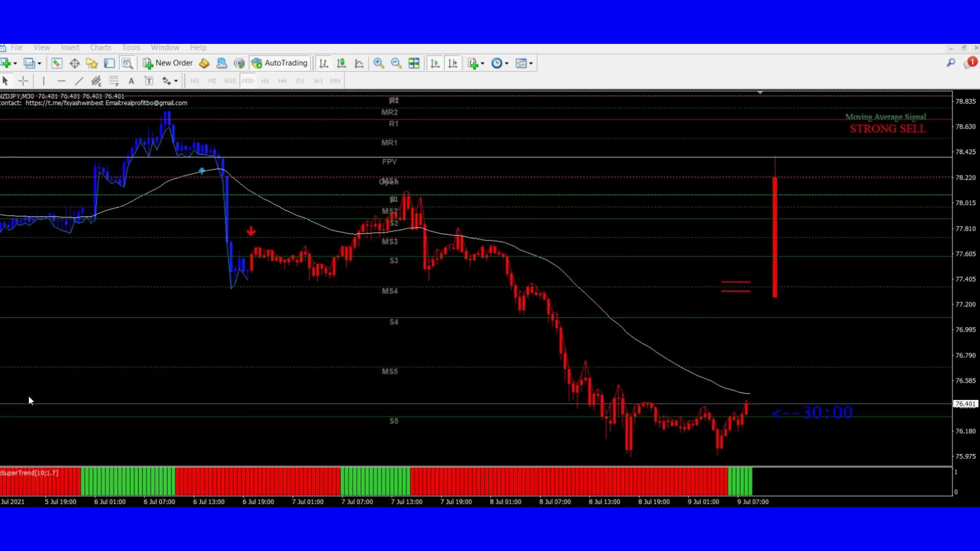The height and width of the screenshot is (551, 980).
Task: Toggle Chart Shift
Action: 453,63
